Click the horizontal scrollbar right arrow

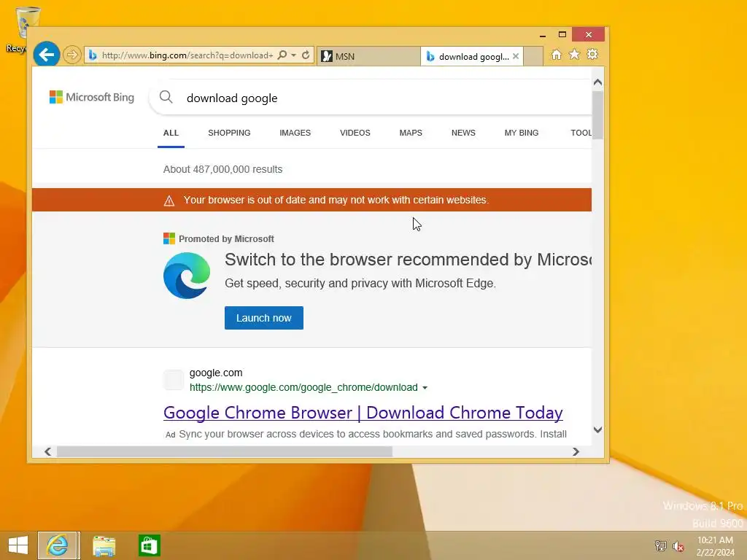click(x=576, y=451)
